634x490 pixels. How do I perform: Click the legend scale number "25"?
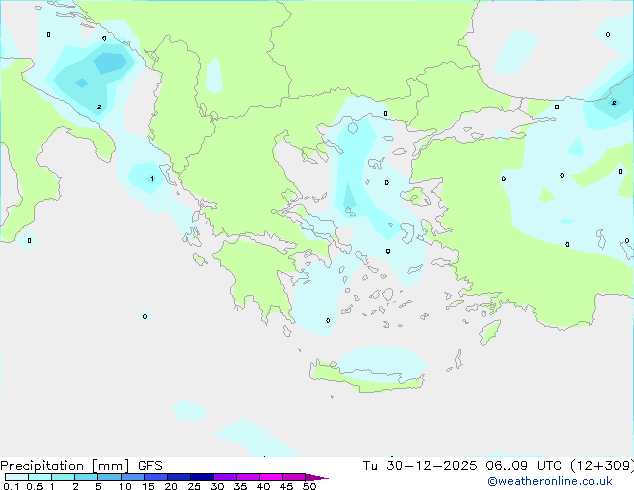(194, 486)
